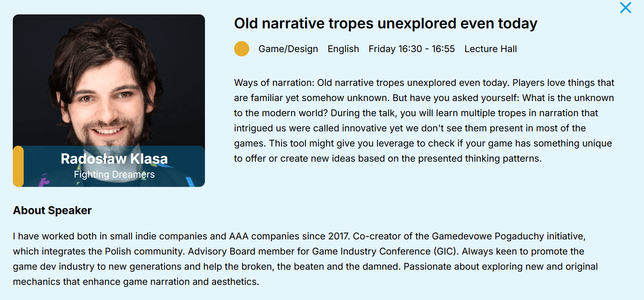Click the "Ways of narration" description opening

tap(274, 83)
